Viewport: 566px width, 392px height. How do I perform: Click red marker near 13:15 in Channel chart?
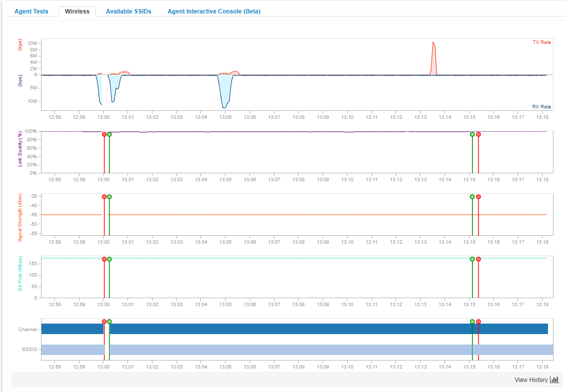pos(478,322)
